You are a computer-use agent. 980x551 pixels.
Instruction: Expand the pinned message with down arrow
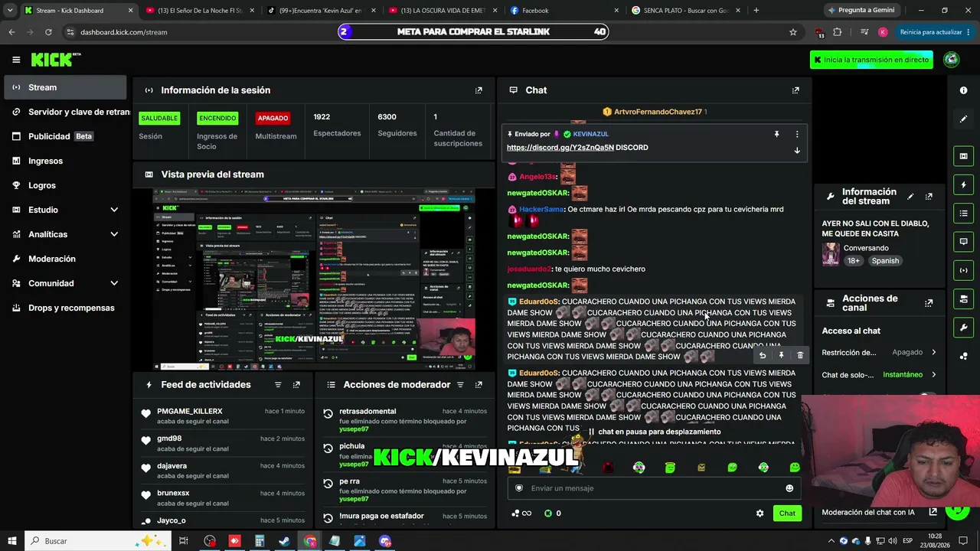[x=797, y=150]
